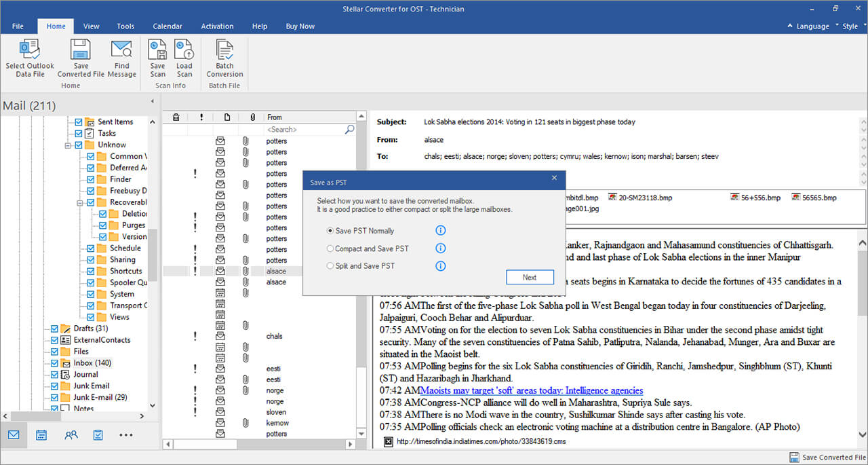Sort by the importance exclamation column header
Screen dimensions: 868x465
click(201, 117)
